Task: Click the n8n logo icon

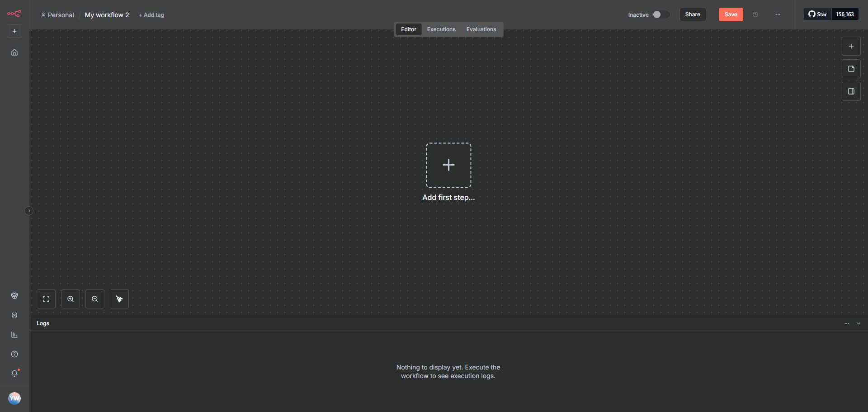Action: [14, 14]
